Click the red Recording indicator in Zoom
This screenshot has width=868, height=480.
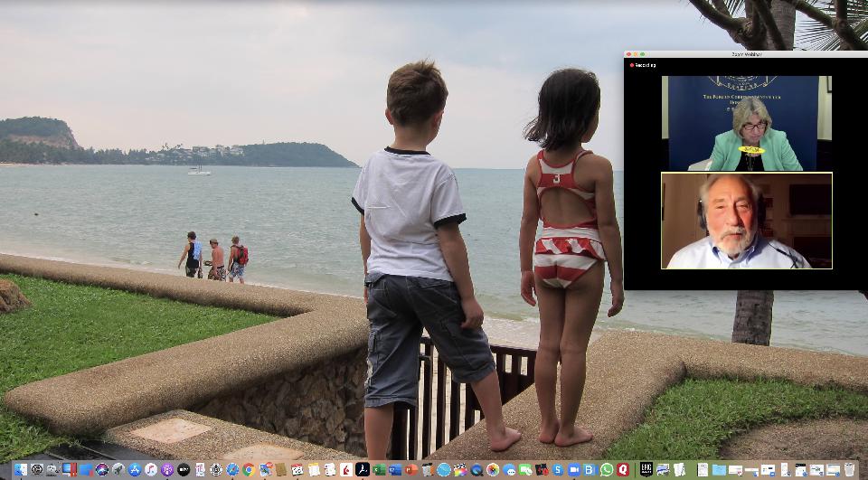click(x=643, y=65)
